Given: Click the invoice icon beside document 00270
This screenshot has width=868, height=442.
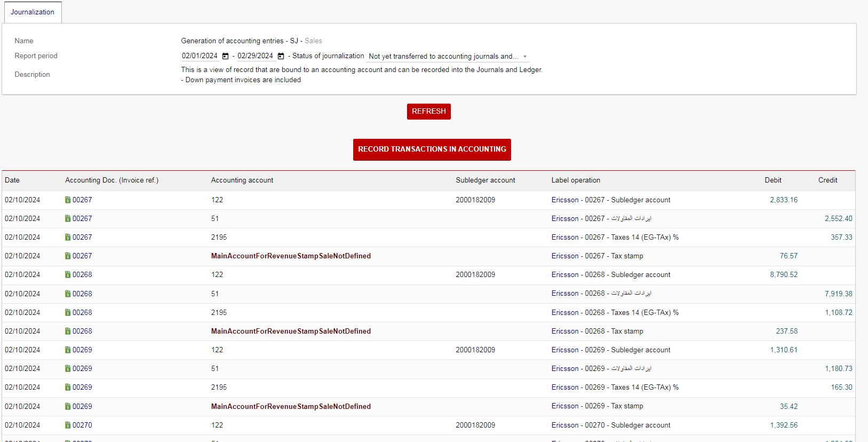Looking at the screenshot, I should coord(68,425).
